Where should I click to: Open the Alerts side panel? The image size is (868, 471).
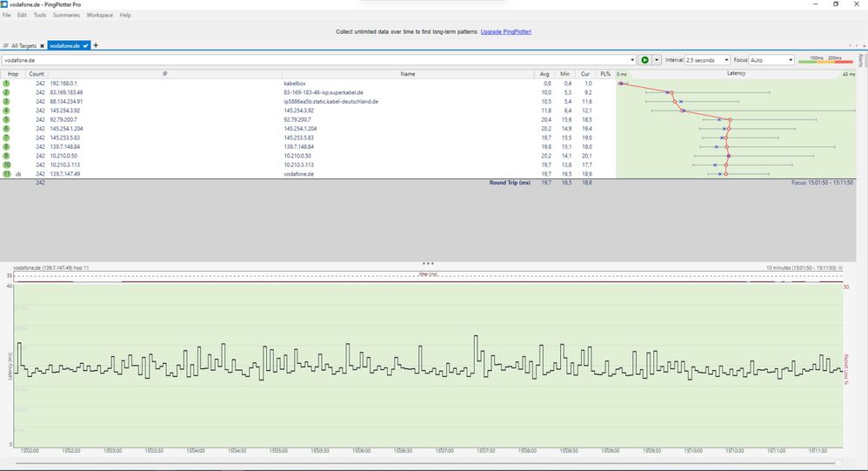860,60
